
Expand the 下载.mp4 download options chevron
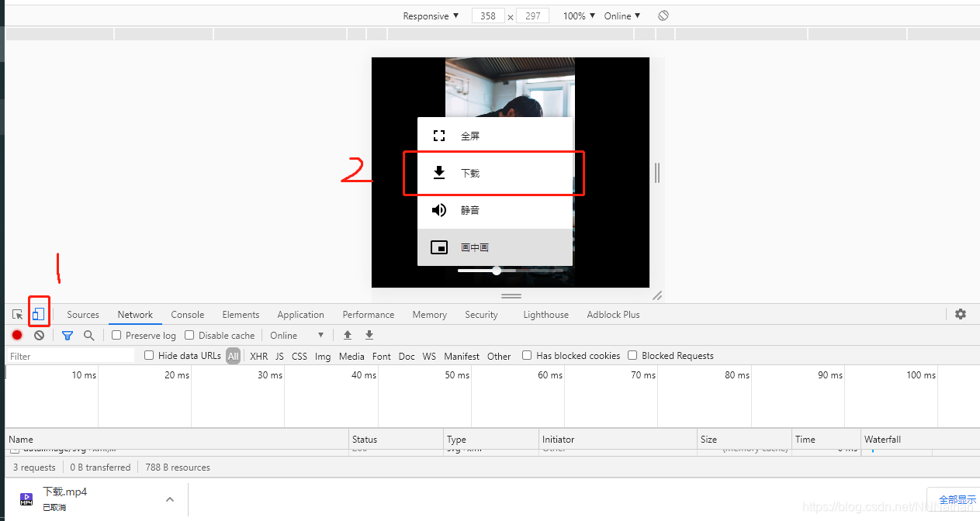(170, 499)
